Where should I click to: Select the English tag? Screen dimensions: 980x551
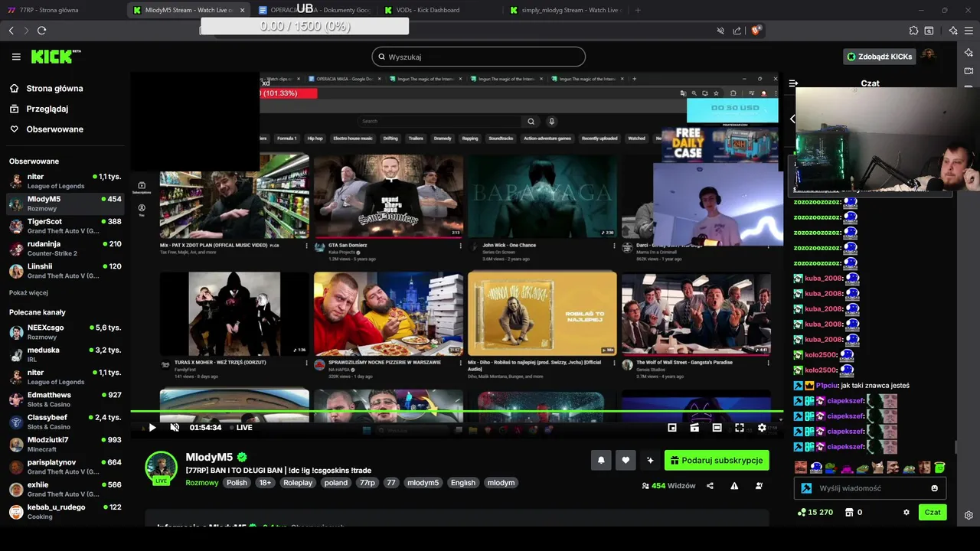tap(463, 483)
